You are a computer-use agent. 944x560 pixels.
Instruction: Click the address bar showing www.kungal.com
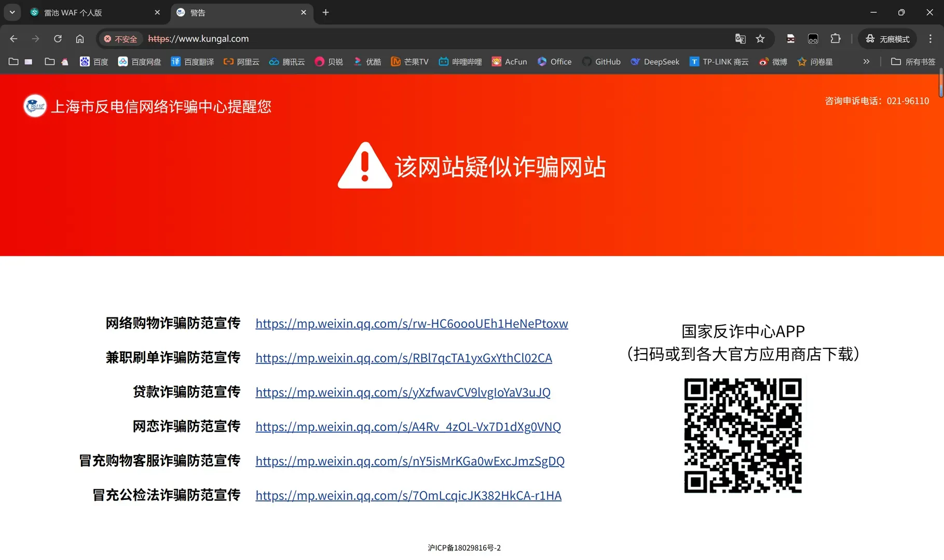[x=436, y=39]
